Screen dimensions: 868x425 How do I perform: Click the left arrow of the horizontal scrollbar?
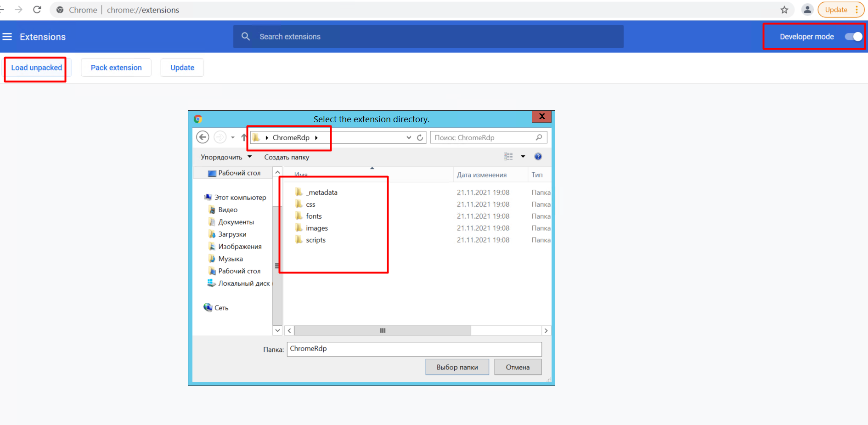point(289,330)
